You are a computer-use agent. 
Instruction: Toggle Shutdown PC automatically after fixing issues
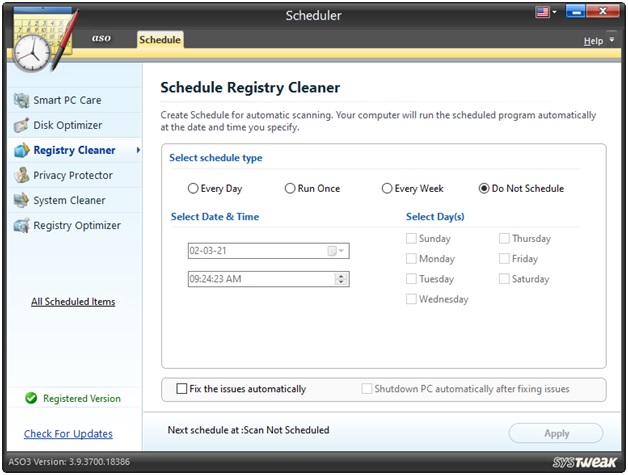point(366,388)
